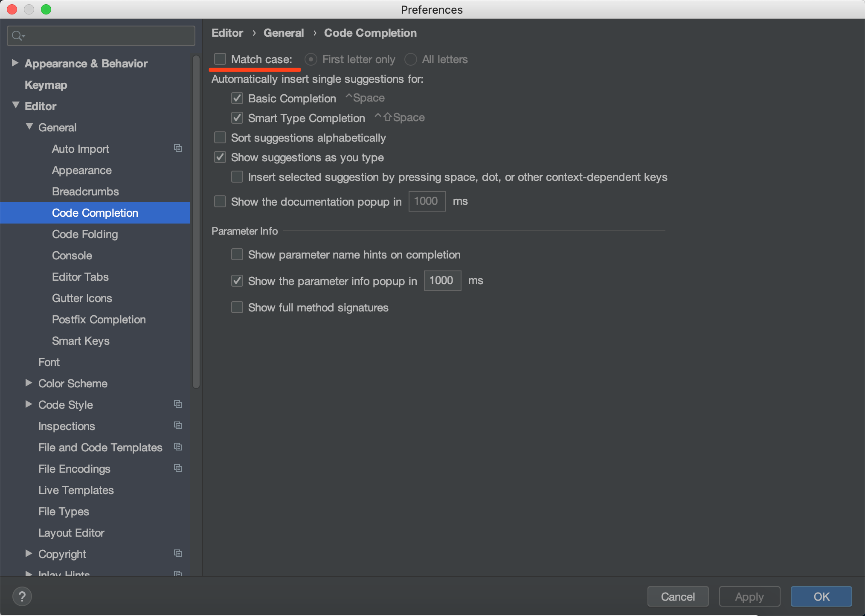Collapse the Editor tree node
The width and height of the screenshot is (865, 616).
tap(16, 105)
